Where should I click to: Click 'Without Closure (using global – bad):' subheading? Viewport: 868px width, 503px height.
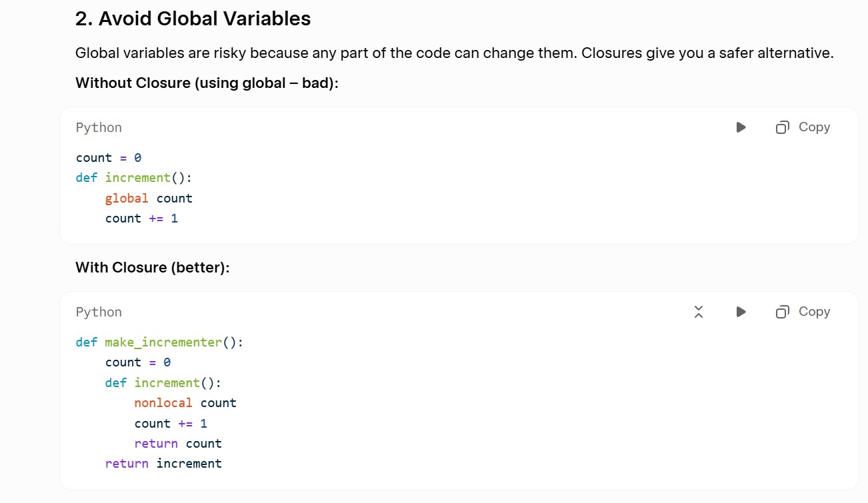tap(207, 83)
